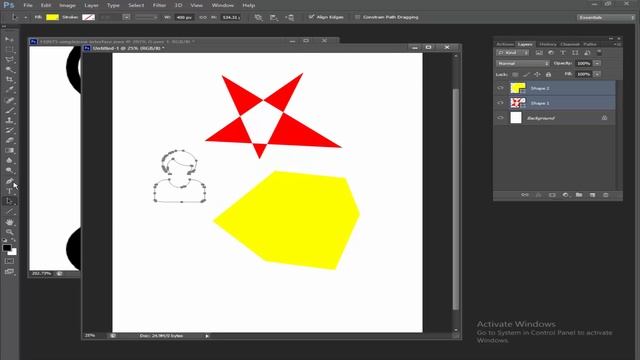Select the Eyedropper tool
This screenshot has width=640, height=360.
tap(10, 90)
